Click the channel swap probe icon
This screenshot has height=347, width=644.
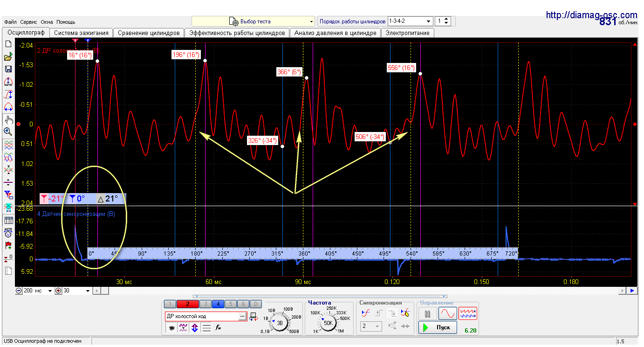pos(253,316)
